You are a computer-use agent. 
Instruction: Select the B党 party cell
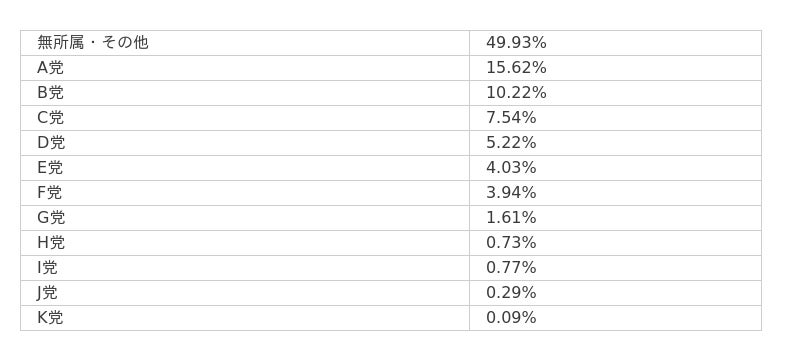click(x=245, y=93)
